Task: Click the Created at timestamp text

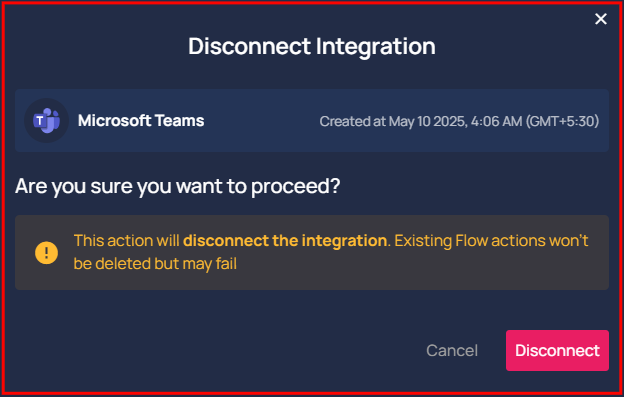Action: pyautogui.click(x=459, y=121)
